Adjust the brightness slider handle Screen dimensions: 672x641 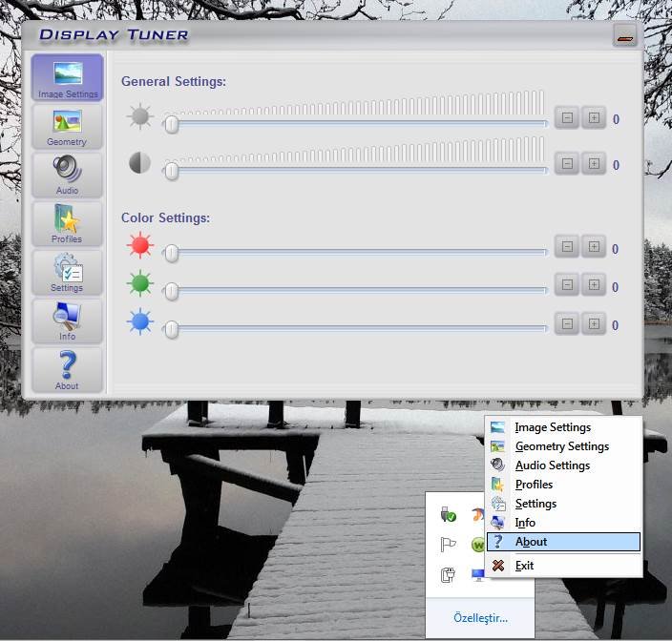172,124
